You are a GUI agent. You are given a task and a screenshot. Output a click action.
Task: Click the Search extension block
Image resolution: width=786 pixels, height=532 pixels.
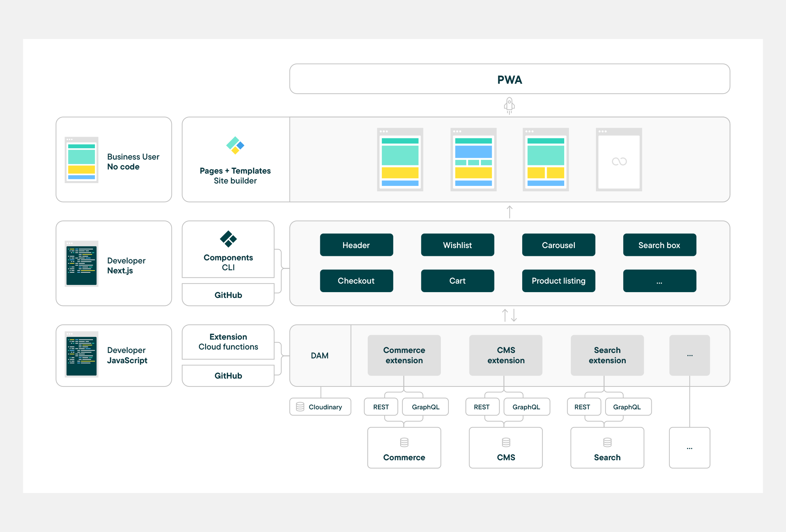[607, 355]
